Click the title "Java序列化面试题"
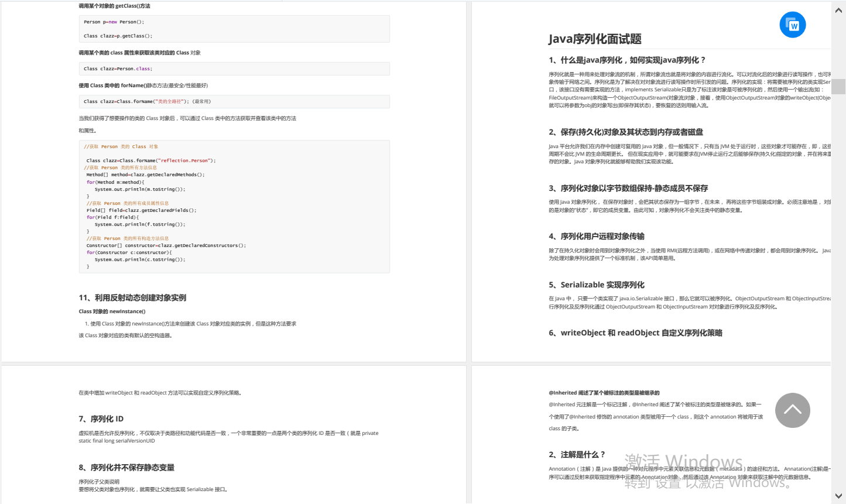 pyautogui.click(x=595, y=39)
